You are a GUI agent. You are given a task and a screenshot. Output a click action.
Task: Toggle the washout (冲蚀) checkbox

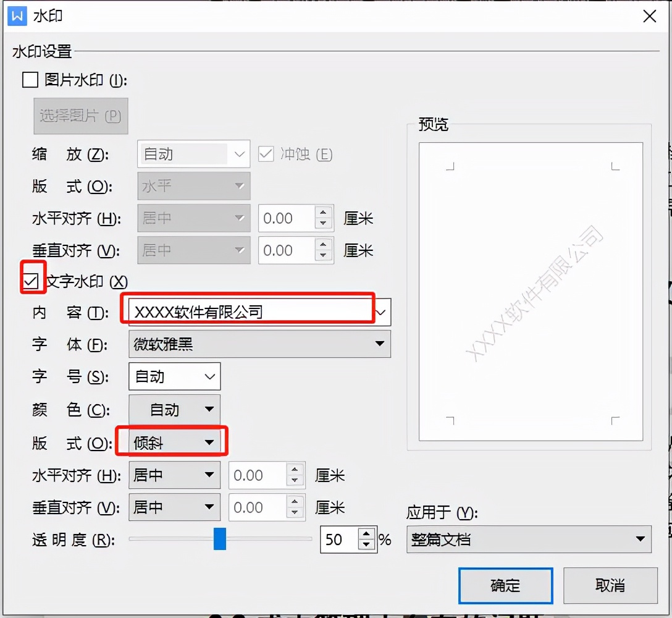pyautogui.click(x=266, y=154)
